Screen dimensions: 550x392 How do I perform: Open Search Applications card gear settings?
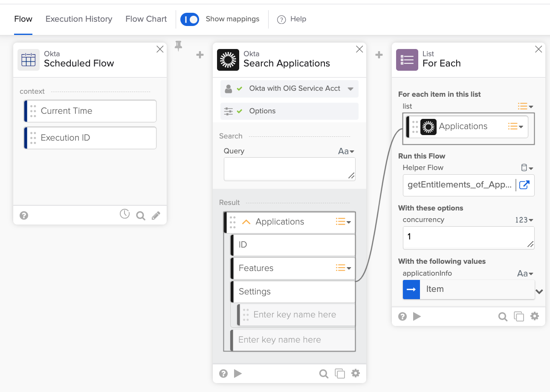pyautogui.click(x=356, y=374)
